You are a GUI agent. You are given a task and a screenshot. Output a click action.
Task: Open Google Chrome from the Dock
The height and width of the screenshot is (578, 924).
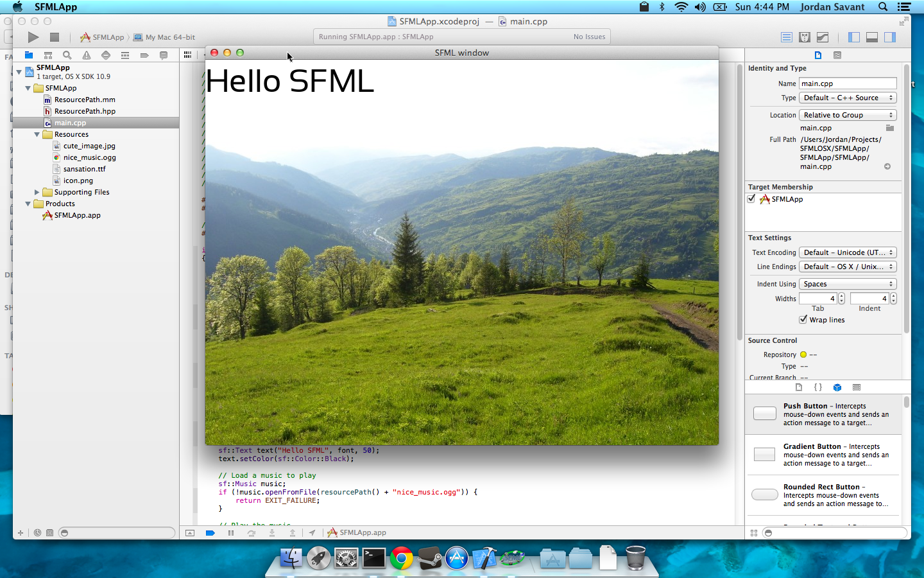tap(402, 558)
